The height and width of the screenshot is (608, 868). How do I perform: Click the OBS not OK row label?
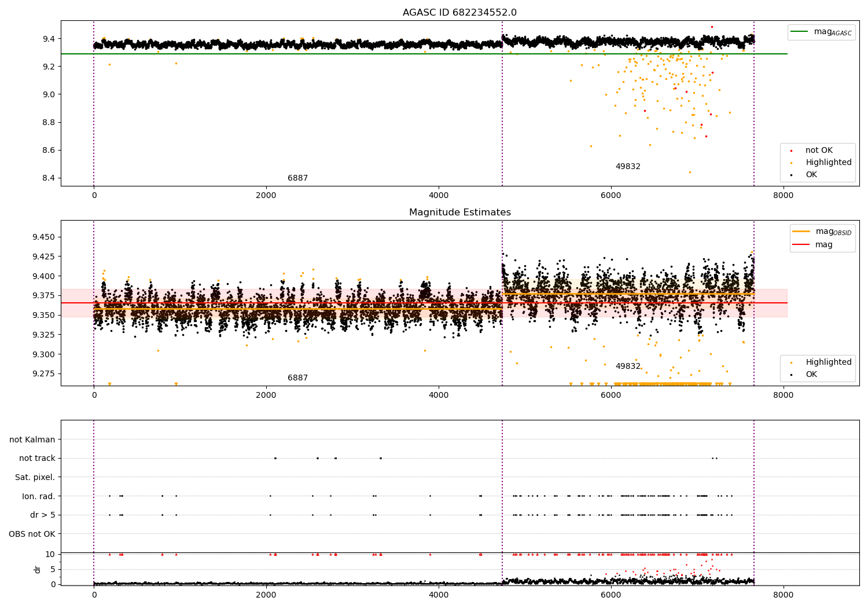32,534
